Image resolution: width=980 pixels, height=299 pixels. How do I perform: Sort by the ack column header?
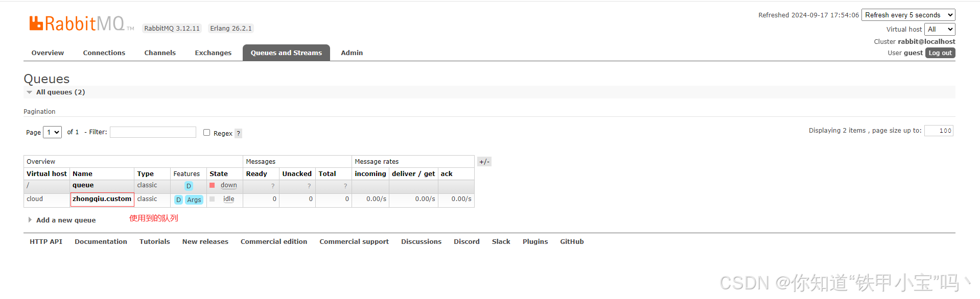click(447, 173)
